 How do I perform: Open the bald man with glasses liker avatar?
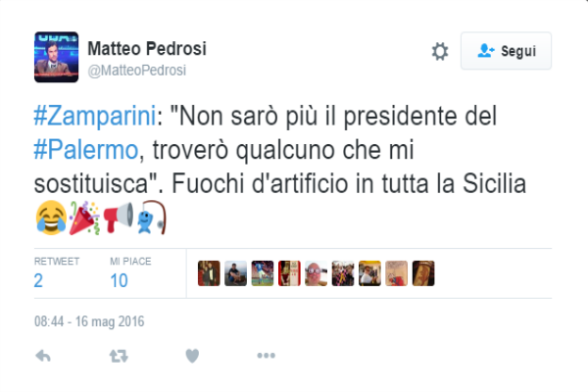coord(317,273)
